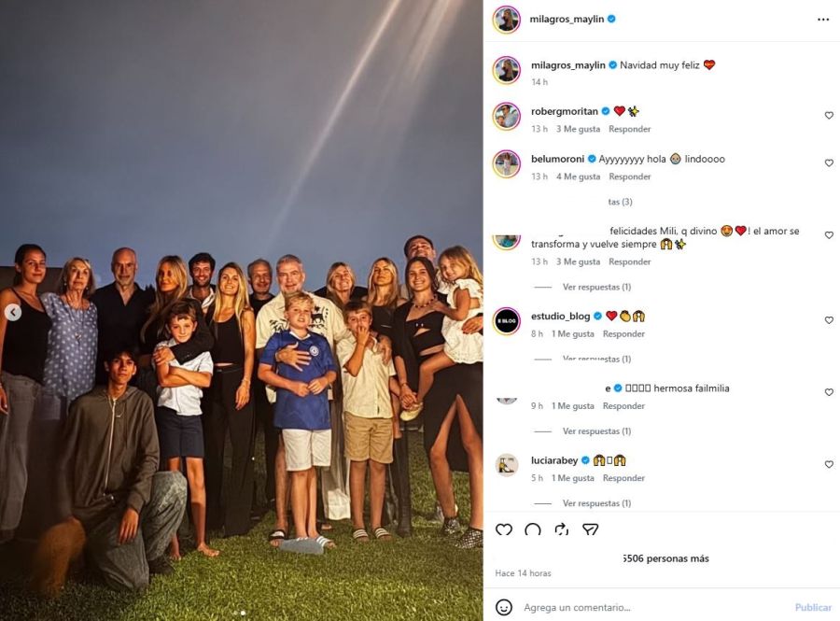This screenshot has width=840, height=621.
Task: Like robergmoritan's comment
Action: pyautogui.click(x=829, y=115)
